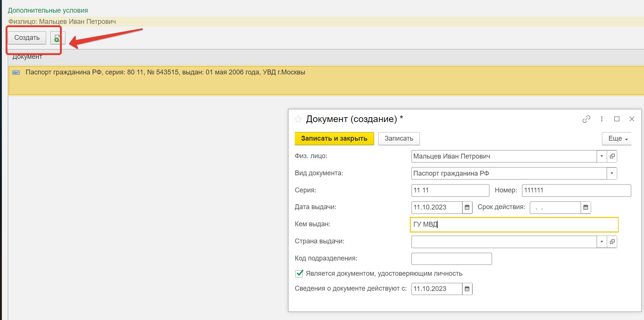Viewport: 644px width, 320px height.
Task: Open the Страна выдачи record form icon
Action: pyautogui.click(x=612, y=242)
